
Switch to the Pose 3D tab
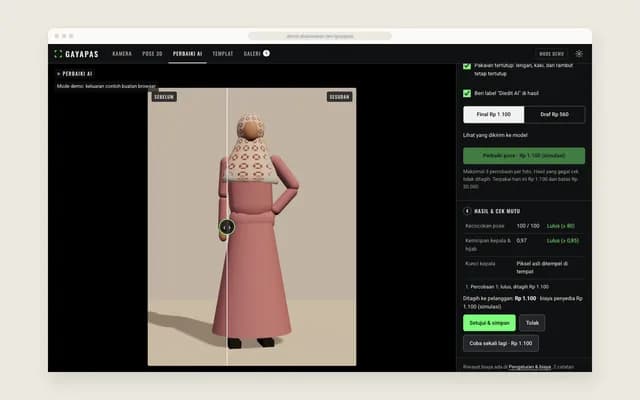point(152,53)
